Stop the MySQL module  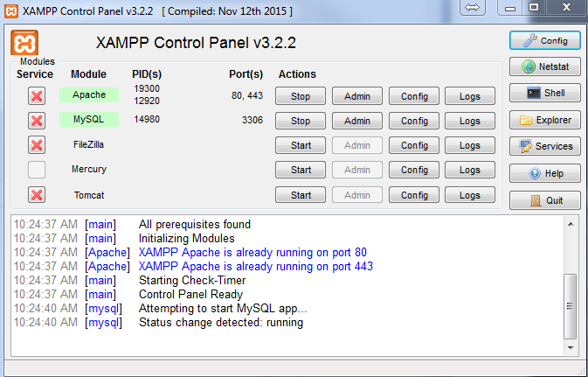pos(301,121)
